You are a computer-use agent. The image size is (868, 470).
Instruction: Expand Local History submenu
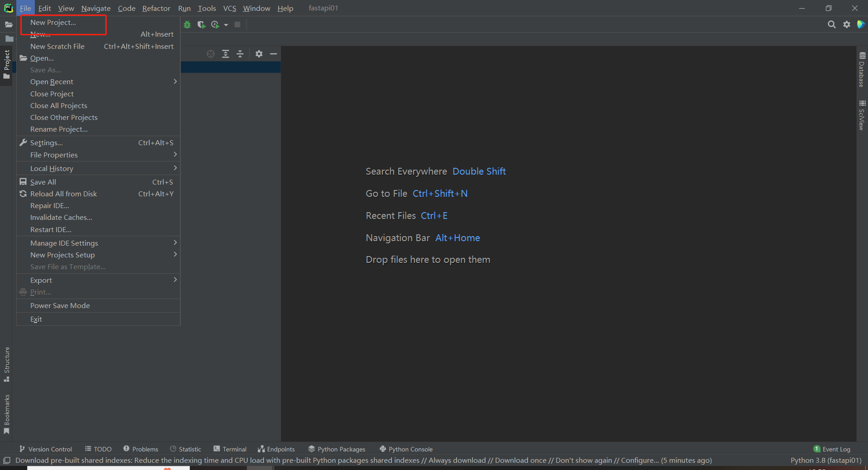point(98,168)
